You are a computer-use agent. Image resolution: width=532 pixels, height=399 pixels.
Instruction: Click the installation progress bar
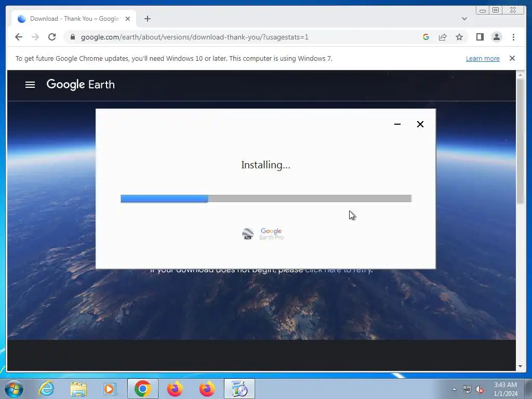click(266, 198)
